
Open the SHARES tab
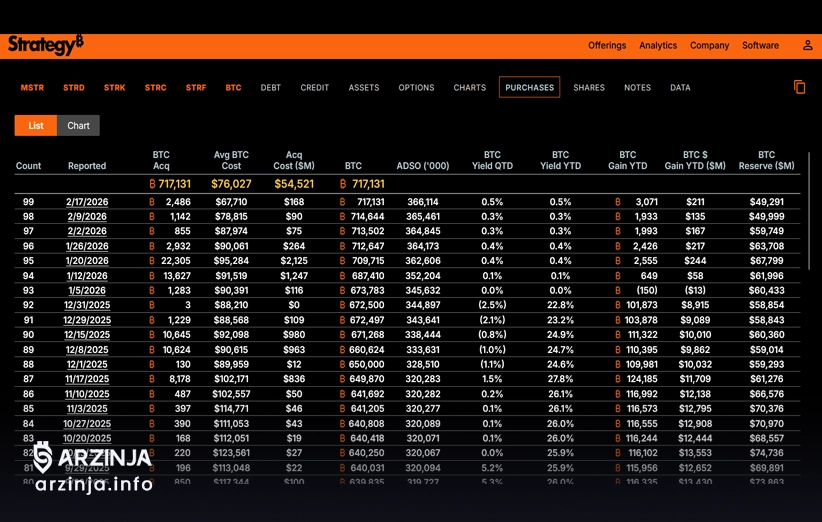[589, 88]
